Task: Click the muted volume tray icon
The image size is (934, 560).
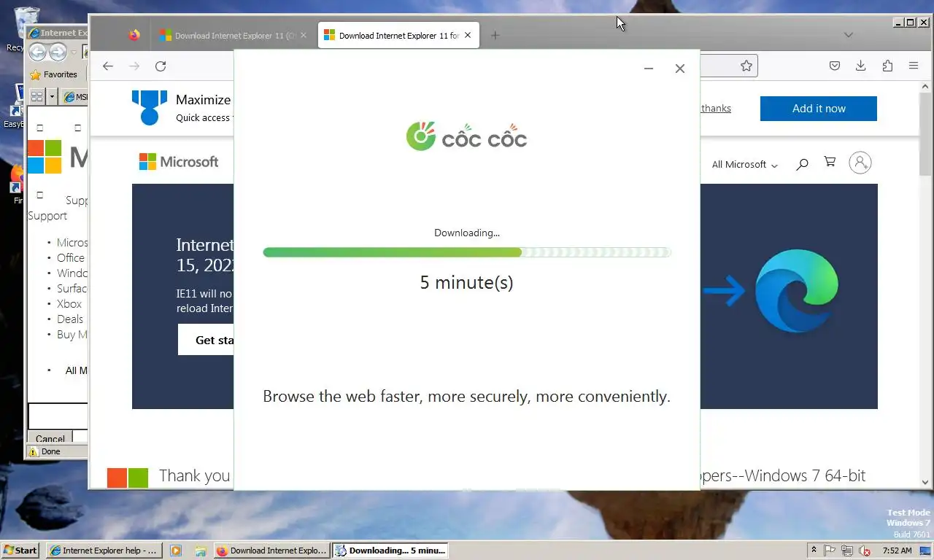Action: click(x=865, y=551)
